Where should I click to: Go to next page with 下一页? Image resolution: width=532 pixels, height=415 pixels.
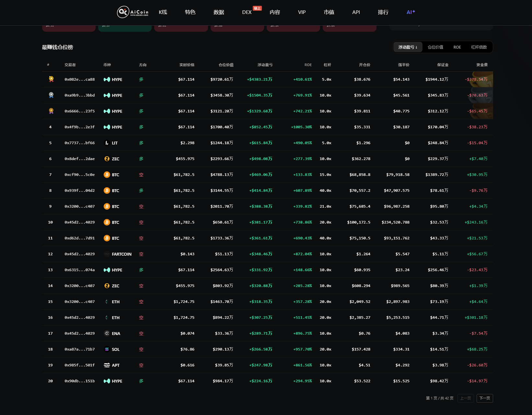[x=485, y=398]
